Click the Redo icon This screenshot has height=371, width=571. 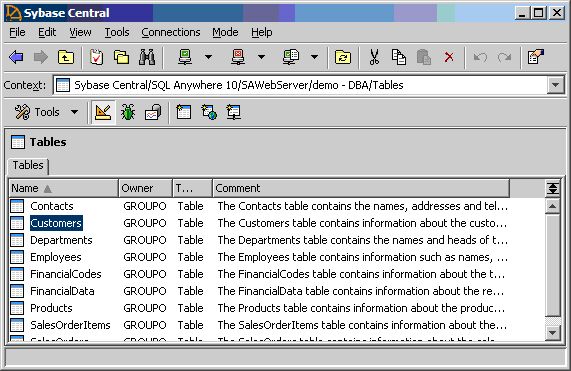[505, 57]
